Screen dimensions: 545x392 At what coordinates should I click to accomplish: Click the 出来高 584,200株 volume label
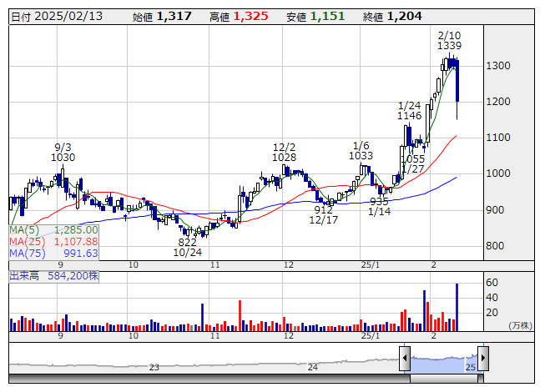pyautogui.click(x=54, y=276)
